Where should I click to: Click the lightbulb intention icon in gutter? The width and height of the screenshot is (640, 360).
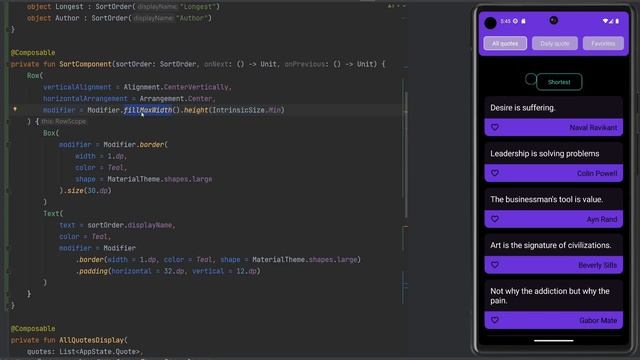coord(15,109)
